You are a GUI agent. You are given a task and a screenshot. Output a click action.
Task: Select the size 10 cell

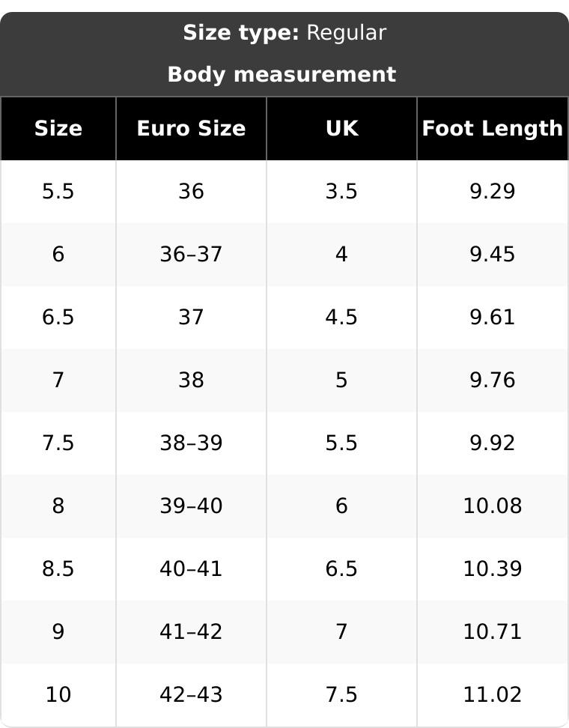[x=58, y=694]
